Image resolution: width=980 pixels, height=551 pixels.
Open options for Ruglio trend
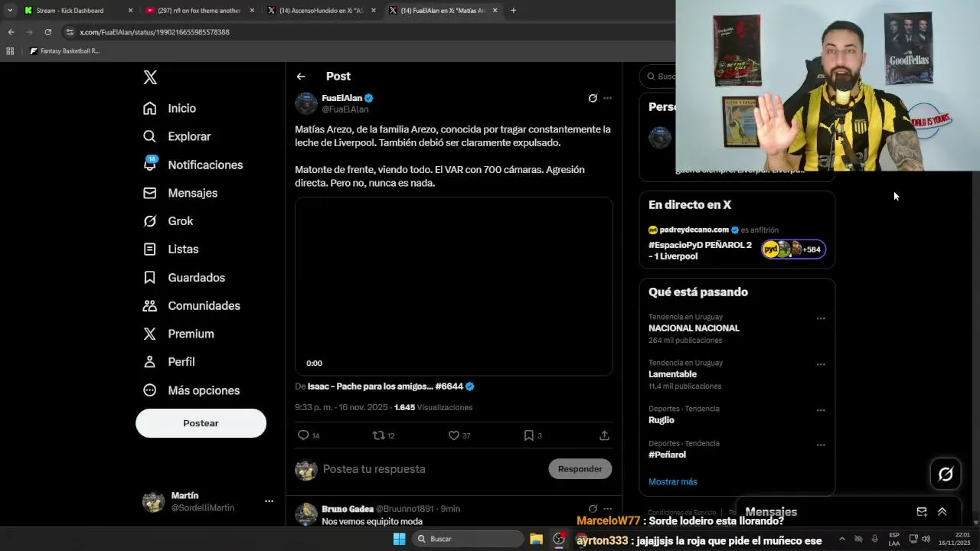[x=821, y=410]
